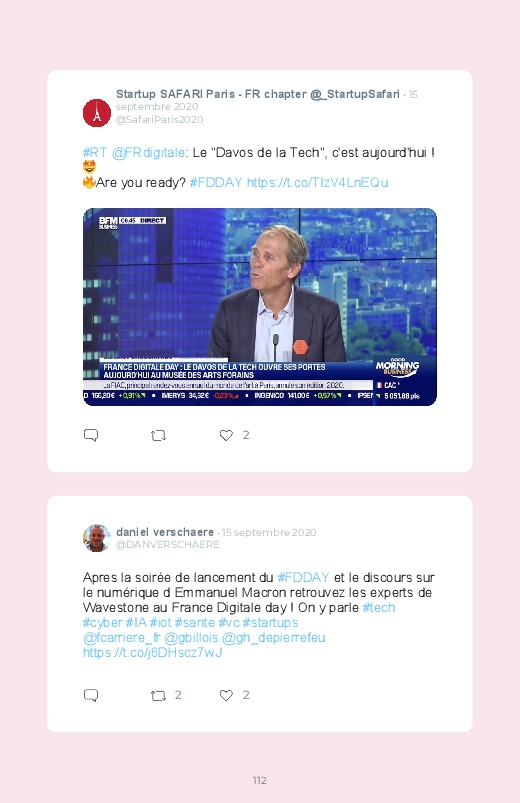
Task: Like the daniel verschaere tweet
Action: 226,695
